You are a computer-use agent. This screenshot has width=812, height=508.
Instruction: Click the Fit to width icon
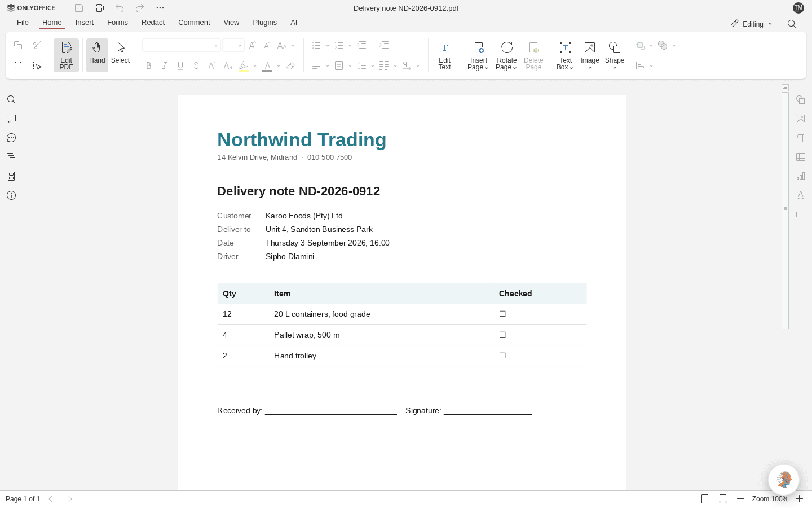click(723, 499)
